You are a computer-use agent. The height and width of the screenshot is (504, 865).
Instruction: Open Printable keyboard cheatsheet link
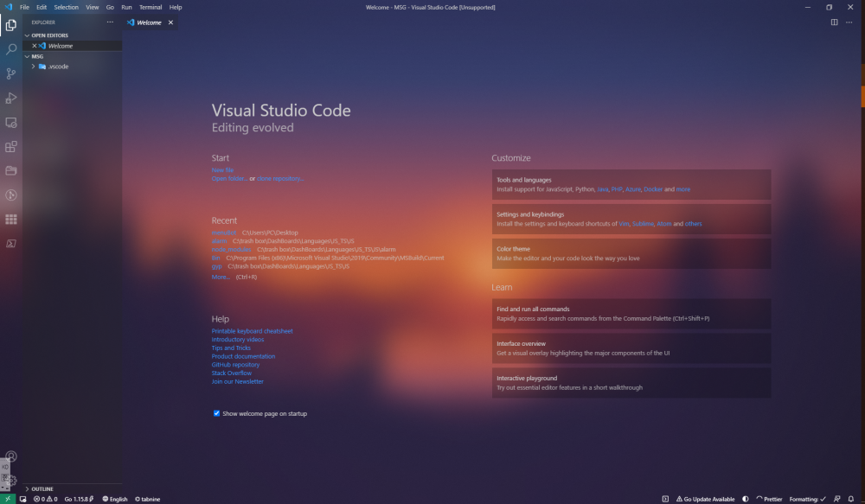coord(252,331)
